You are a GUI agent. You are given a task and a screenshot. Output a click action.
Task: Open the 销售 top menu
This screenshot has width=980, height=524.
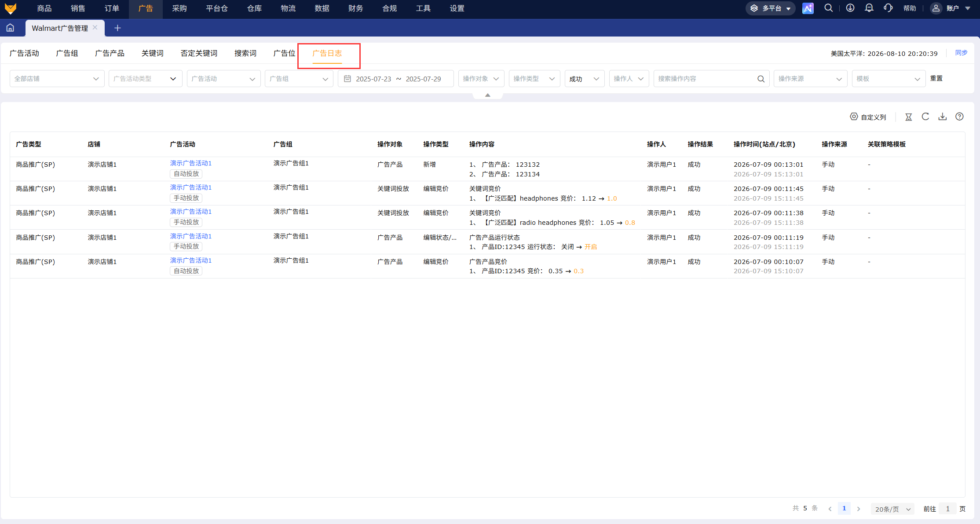pyautogui.click(x=78, y=8)
